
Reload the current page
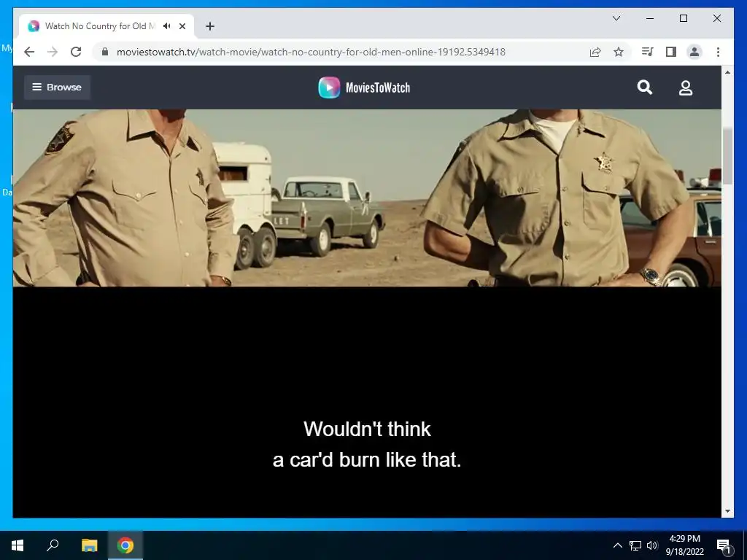(x=76, y=52)
